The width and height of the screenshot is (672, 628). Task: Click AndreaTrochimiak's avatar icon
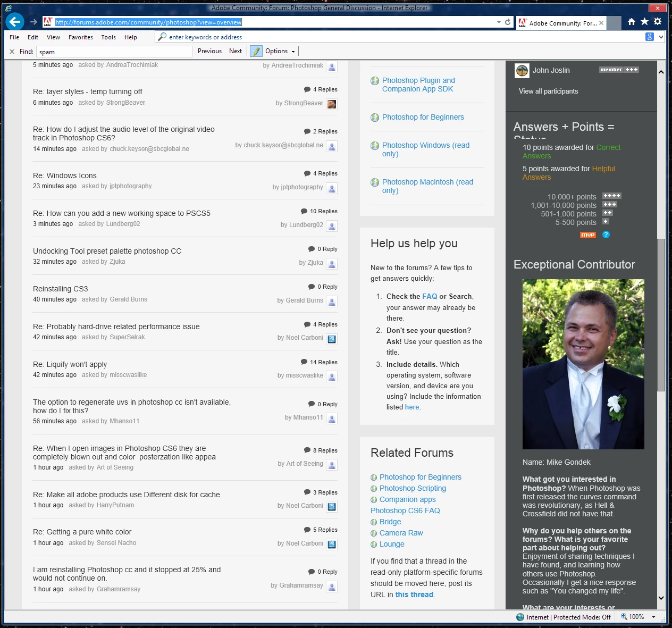coord(332,67)
